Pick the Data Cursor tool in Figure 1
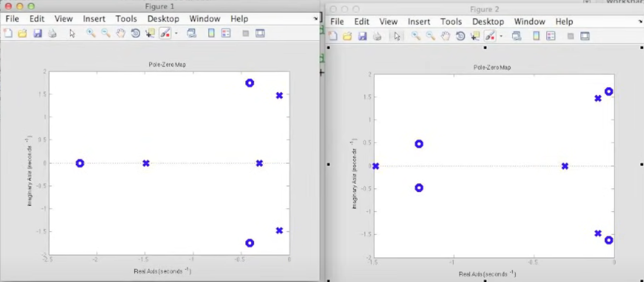Screen dimensions: 644x282 pos(150,33)
